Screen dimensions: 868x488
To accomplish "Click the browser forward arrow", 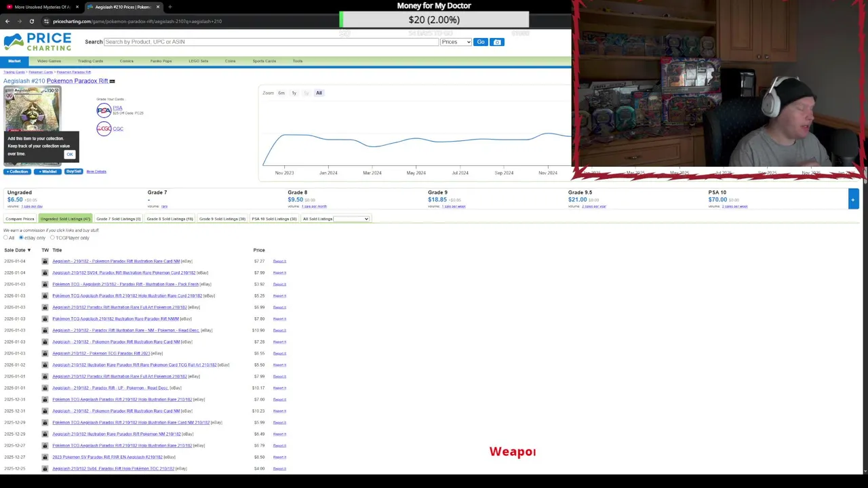I will coord(19,21).
